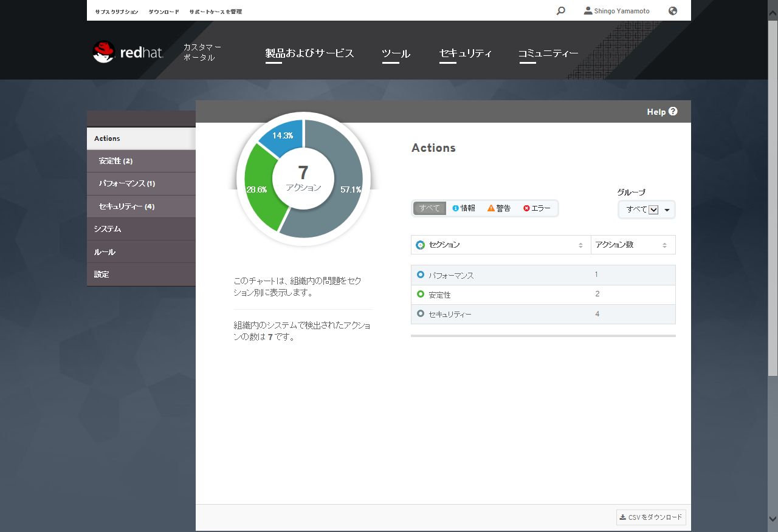Open Help with question mark icon
This screenshot has width=778, height=532.
662,112
